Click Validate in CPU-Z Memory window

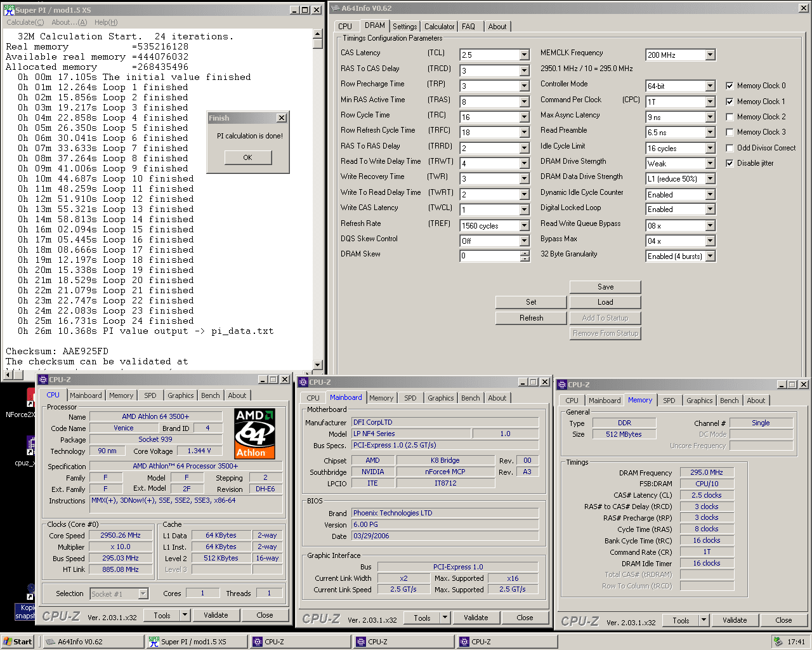coord(735,620)
